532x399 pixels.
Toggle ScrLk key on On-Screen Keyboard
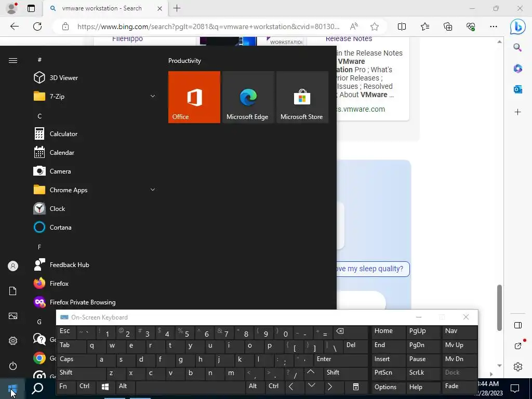pos(423,373)
